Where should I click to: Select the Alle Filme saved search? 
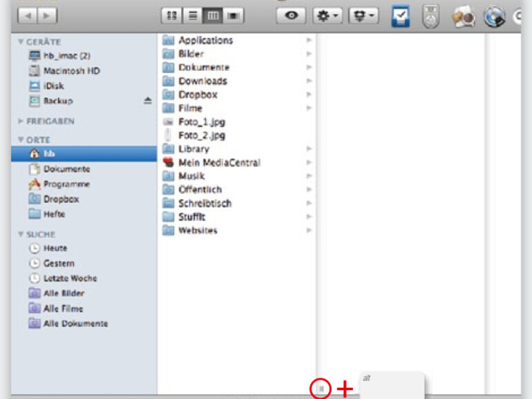[84, 309]
